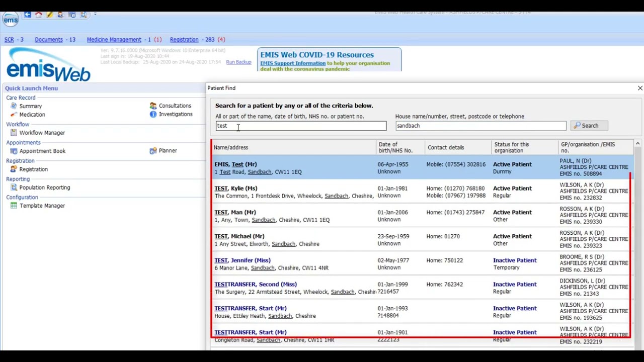Click the yellow pencil note icon

coord(49,15)
